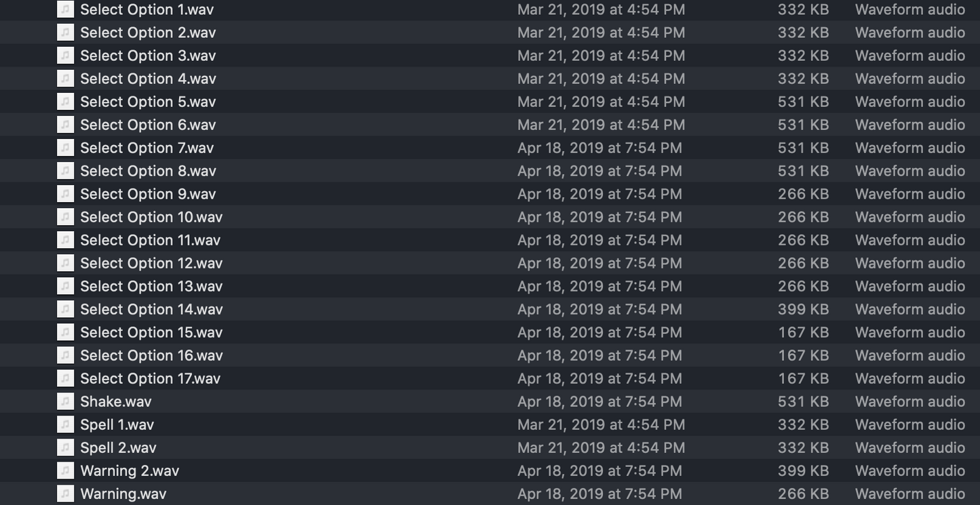Viewport: 980px width, 505px height.
Task: Click the modified date of Select Option 2.wav
Action: 601,33
